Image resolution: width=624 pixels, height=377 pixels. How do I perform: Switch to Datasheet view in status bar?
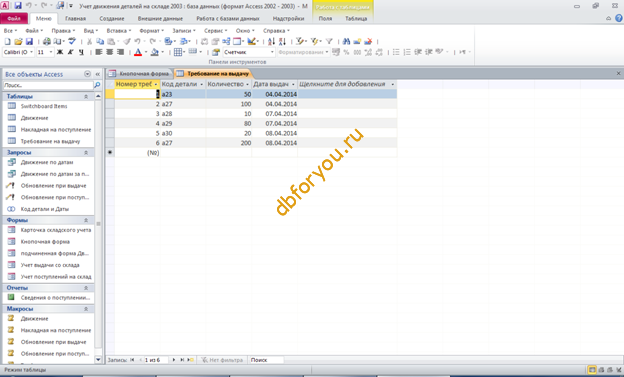tap(592, 370)
